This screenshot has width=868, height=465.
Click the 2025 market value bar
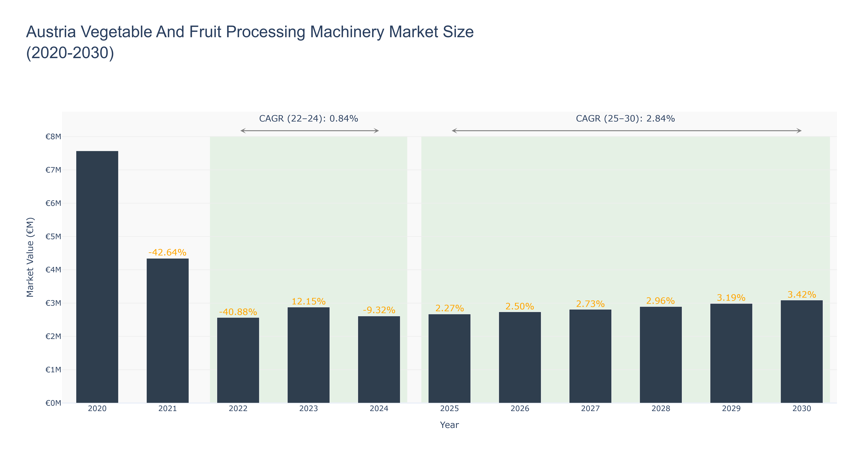[449, 359]
